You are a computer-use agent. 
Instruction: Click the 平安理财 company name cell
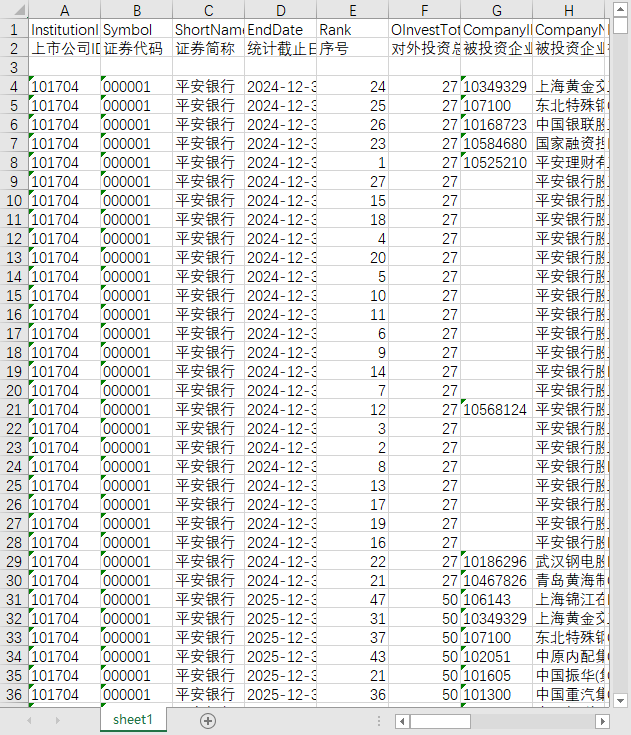click(x=571, y=163)
